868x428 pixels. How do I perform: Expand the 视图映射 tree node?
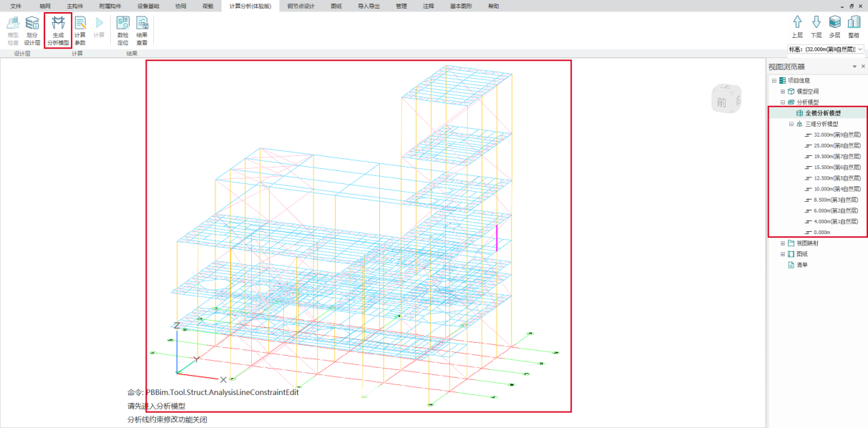pos(783,243)
